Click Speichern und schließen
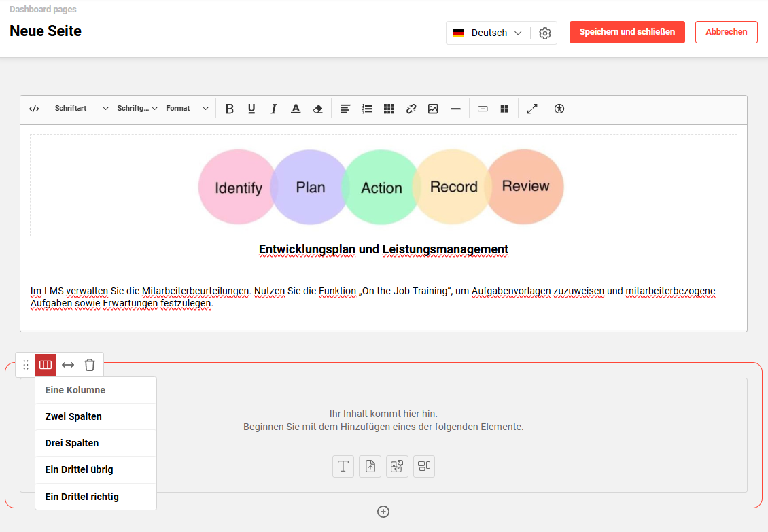This screenshot has height=532, width=768. pyautogui.click(x=627, y=32)
